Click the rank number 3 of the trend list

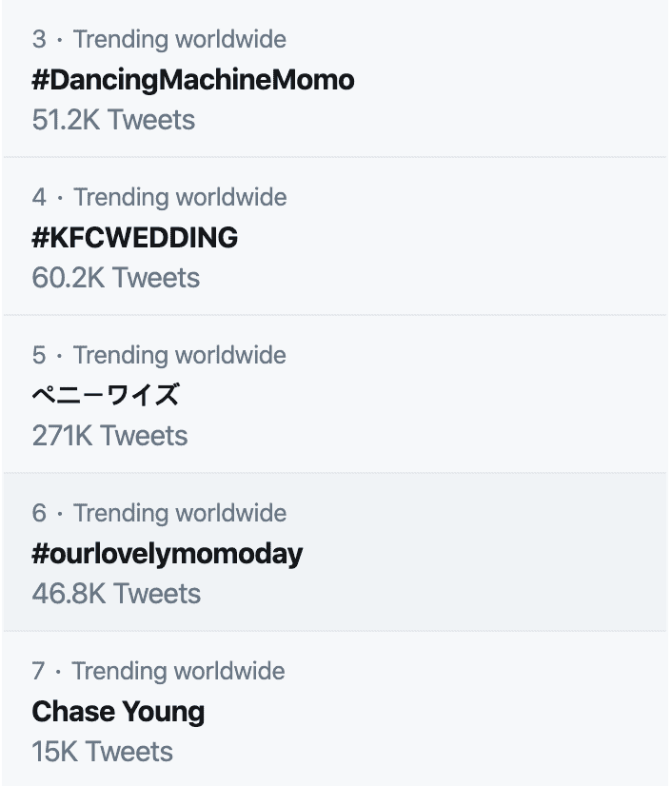coord(38,39)
